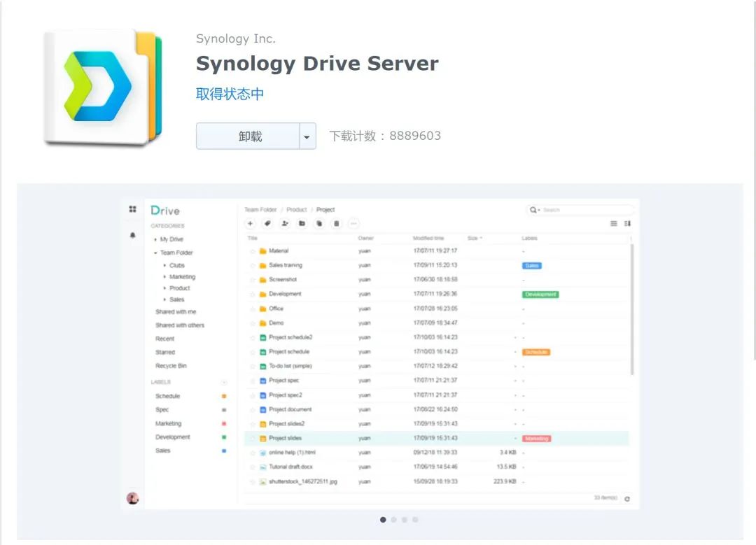This screenshot has width=756, height=545.
Task: Select the first screenshot carousel dot
Action: pyautogui.click(x=383, y=519)
